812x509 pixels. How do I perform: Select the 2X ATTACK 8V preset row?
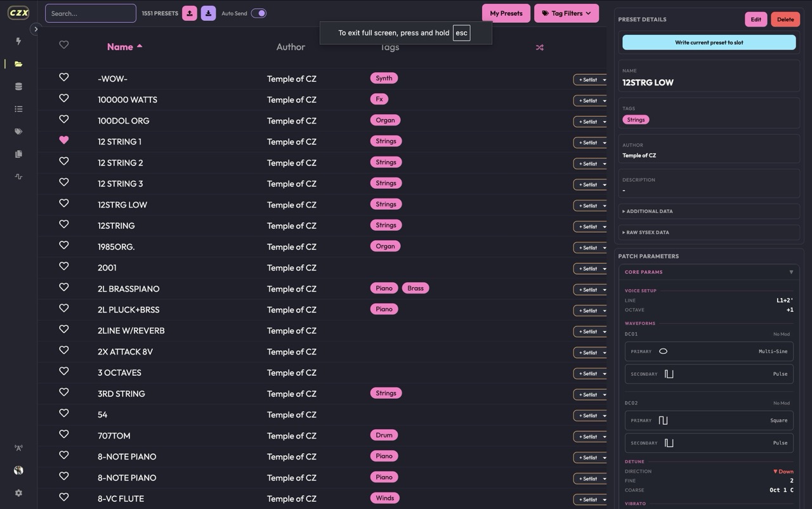(322, 352)
